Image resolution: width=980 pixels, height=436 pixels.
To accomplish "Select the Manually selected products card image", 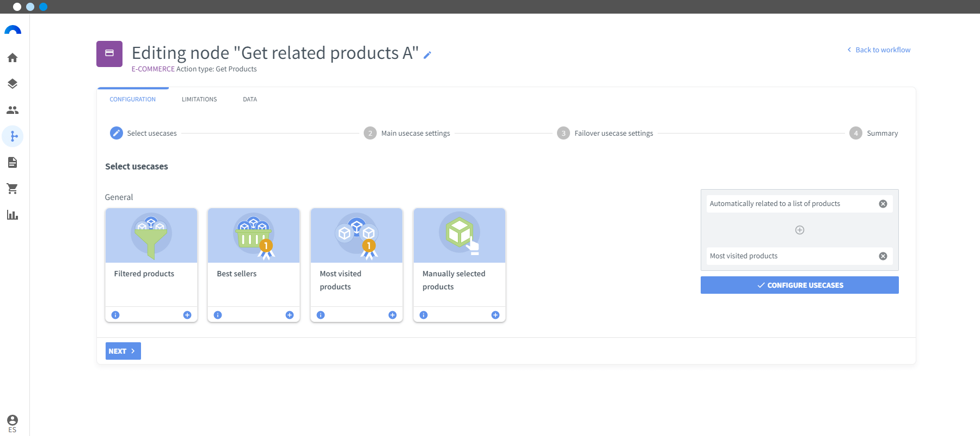I will pyautogui.click(x=460, y=235).
